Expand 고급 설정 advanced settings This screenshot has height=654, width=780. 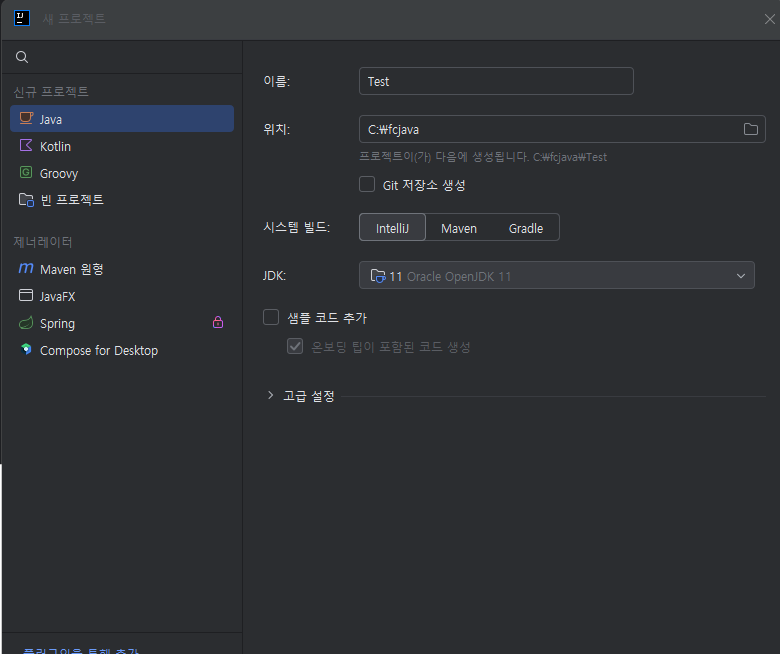pyautogui.click(x=270, y=395)
